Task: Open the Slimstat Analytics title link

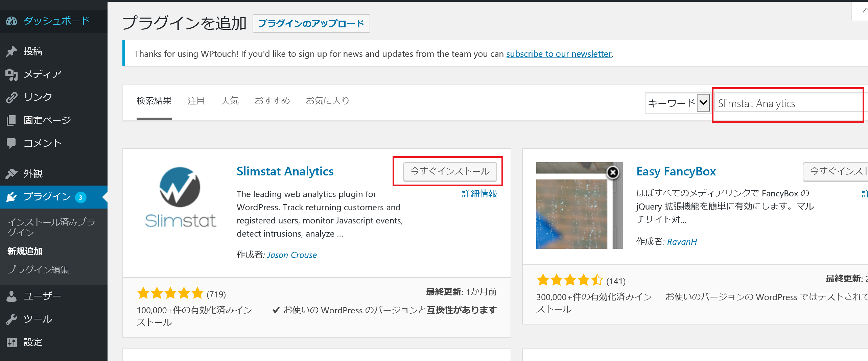Action: [285, 171]
